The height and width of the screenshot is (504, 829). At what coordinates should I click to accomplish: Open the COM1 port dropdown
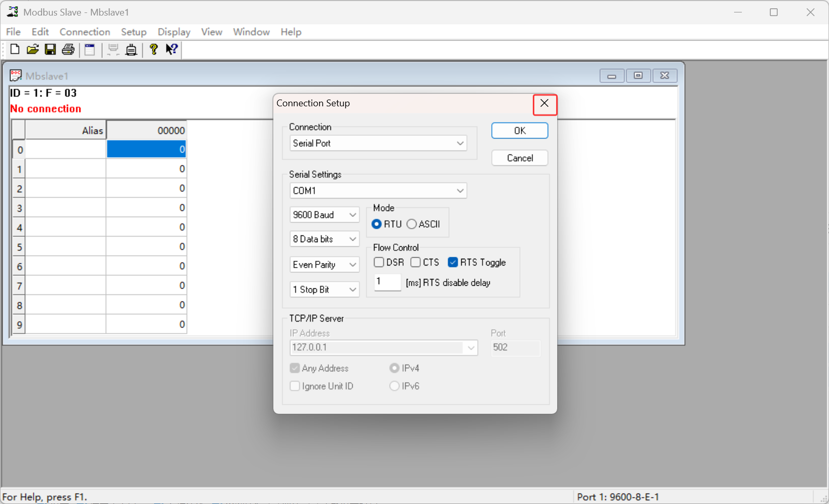(378, 191)
